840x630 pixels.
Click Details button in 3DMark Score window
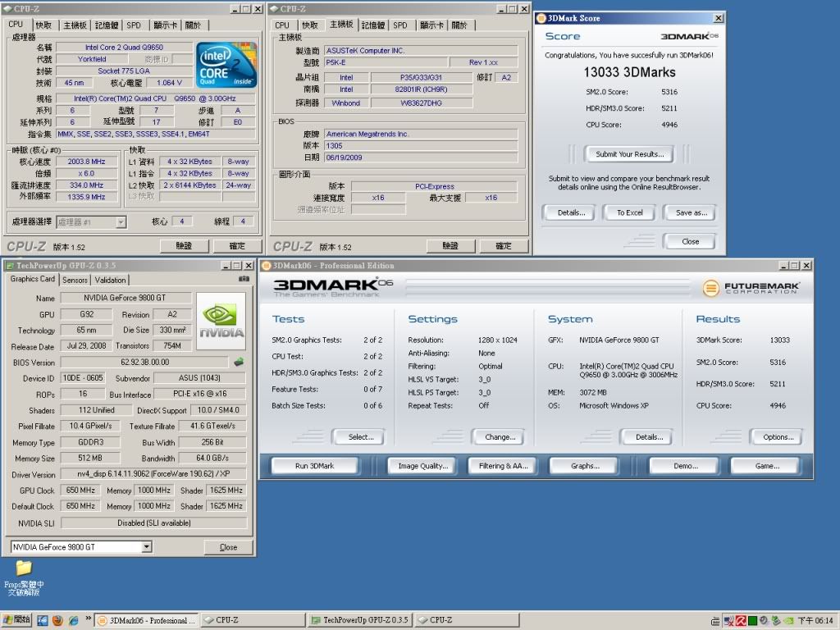571,212
